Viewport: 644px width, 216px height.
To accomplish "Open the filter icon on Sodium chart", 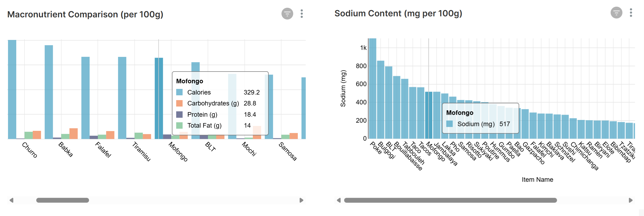I will 617,12.
